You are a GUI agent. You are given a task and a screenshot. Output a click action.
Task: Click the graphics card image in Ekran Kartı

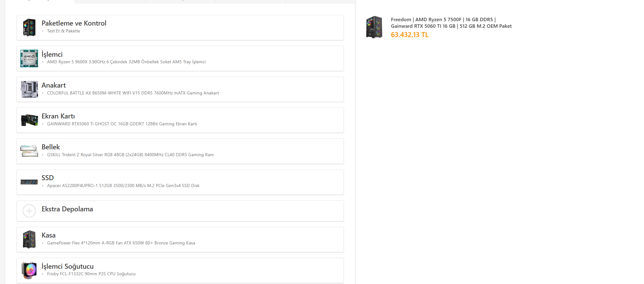click(29, 120)
